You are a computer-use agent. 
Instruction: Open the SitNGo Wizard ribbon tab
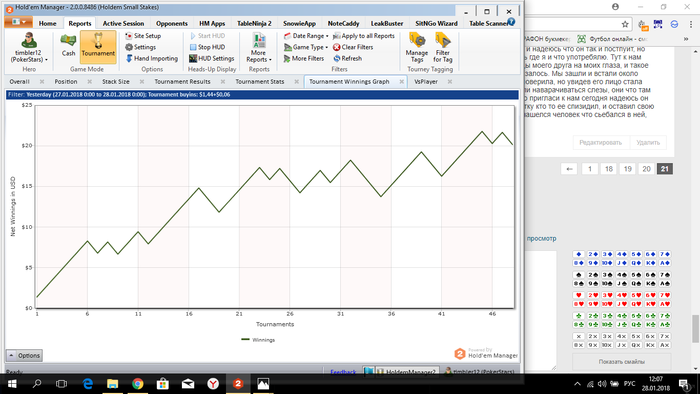tap(436, 23)
